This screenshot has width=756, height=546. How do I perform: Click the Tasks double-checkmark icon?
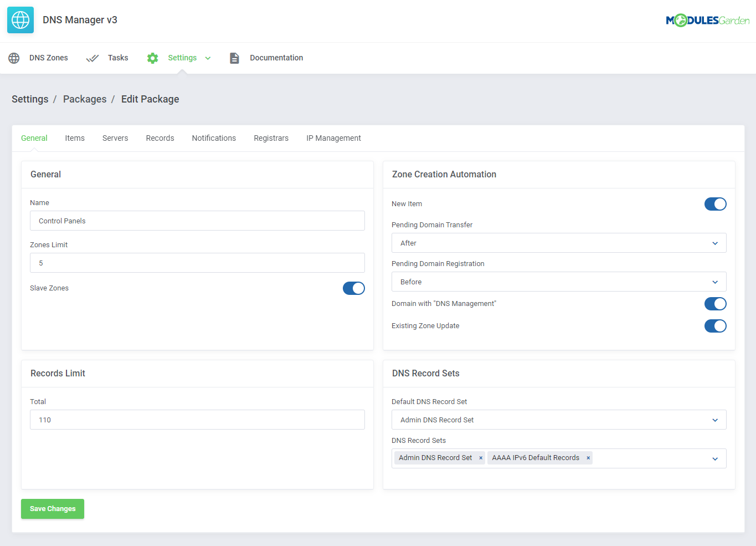pyautogui.click(x=92, y=58)
